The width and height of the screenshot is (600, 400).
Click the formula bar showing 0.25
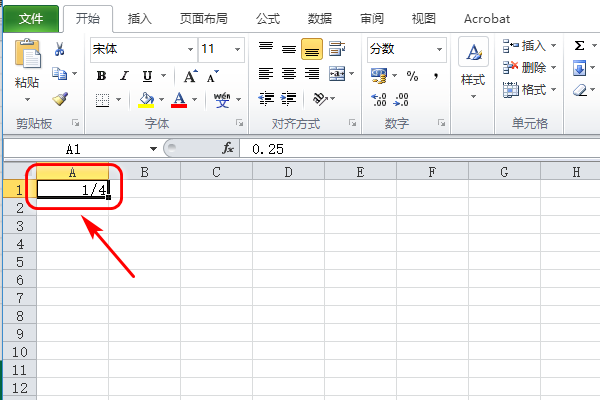tap(420, 149)
